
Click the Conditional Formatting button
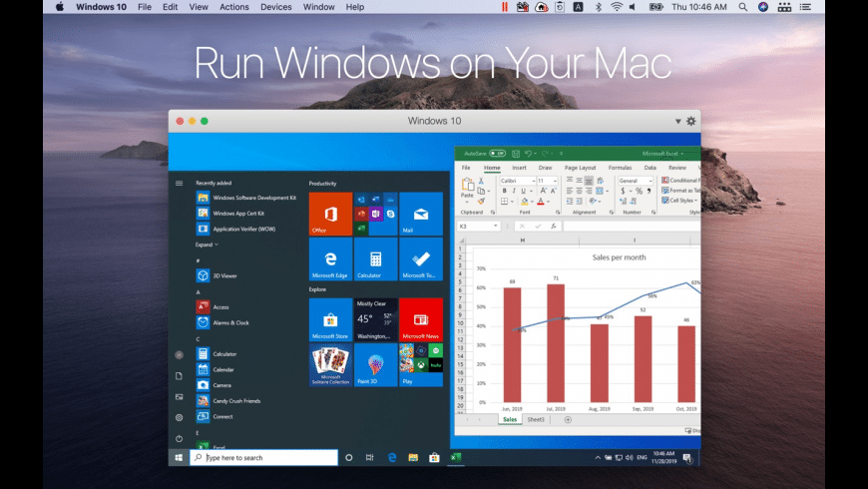click(680, 181)
